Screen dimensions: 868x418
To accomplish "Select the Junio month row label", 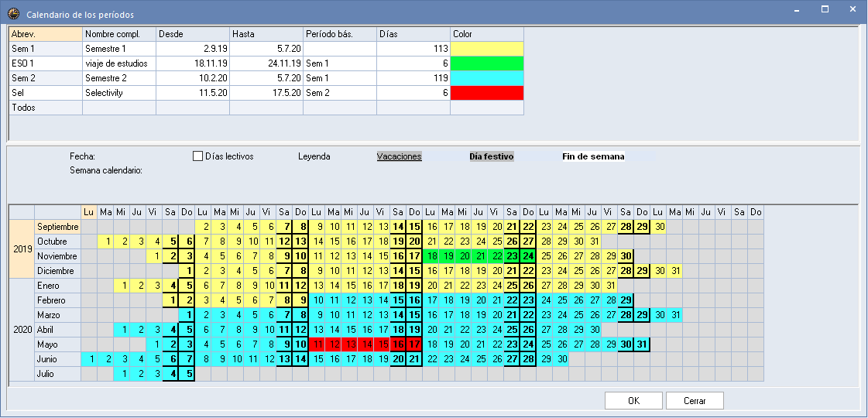I will tap(57, 358).
